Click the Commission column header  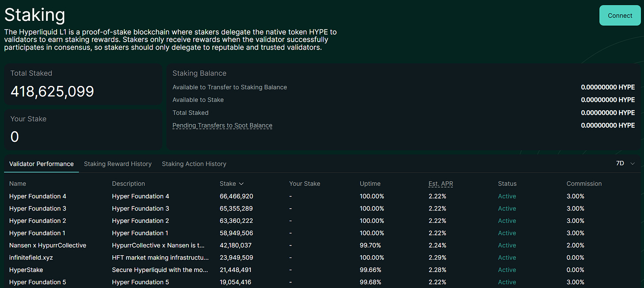pyautogui.click(x=584, y=183)
